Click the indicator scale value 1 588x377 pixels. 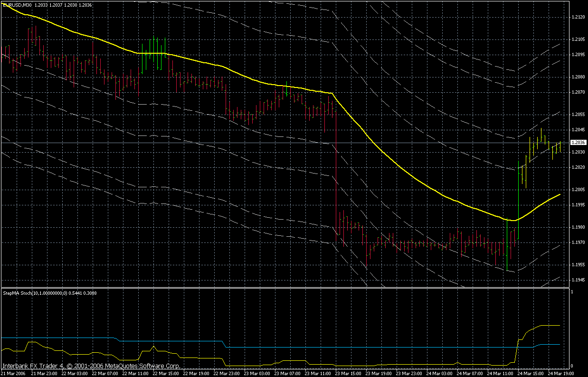pyautogui.click(x=572, y=292)
